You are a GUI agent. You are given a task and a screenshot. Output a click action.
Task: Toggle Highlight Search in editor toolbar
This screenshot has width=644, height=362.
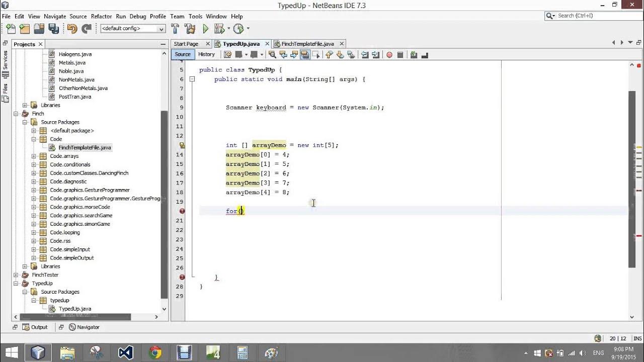pyautogui.click(x=305, y=55)
